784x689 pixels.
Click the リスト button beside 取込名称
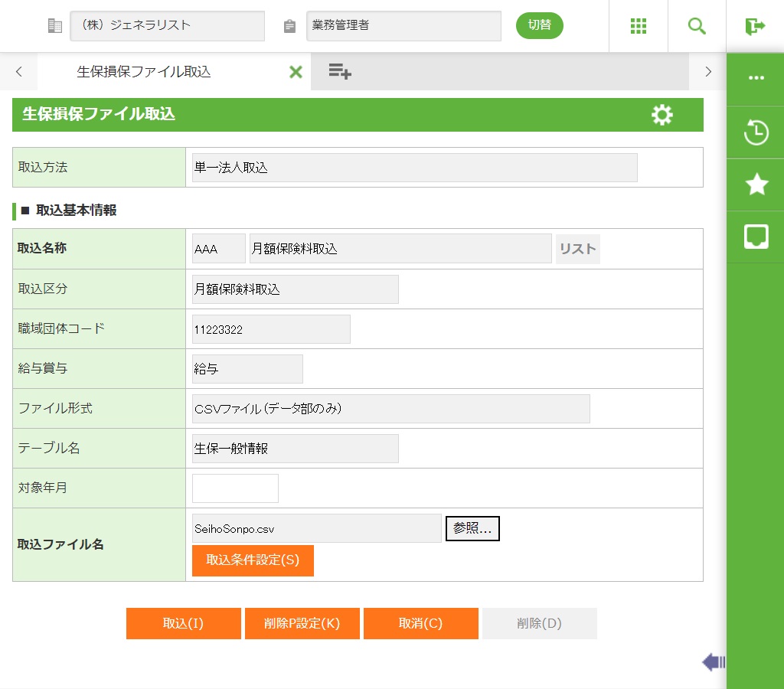[x=577, y=249]
